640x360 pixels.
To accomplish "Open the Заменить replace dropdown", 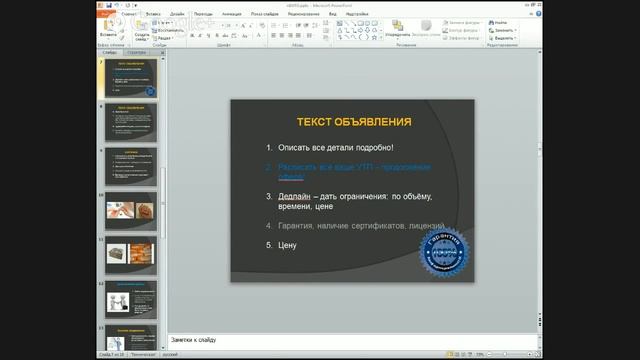I will 503,30.
